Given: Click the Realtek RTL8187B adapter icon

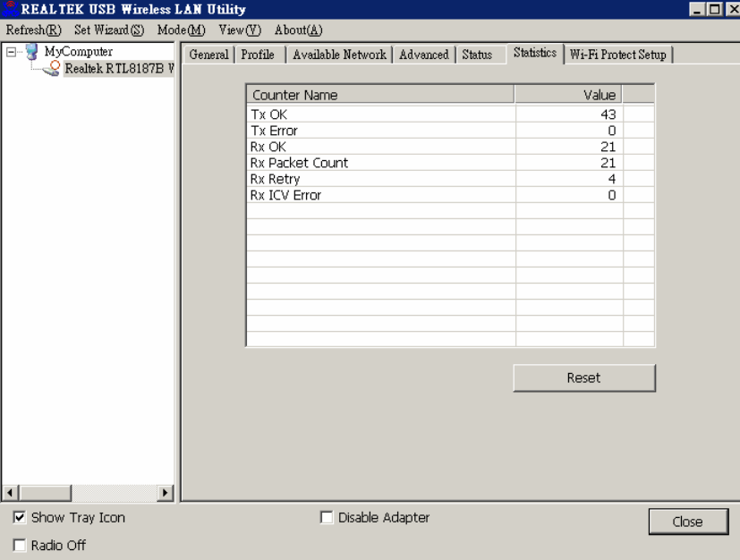Looking at the screenshot, I should coord(51,68).
